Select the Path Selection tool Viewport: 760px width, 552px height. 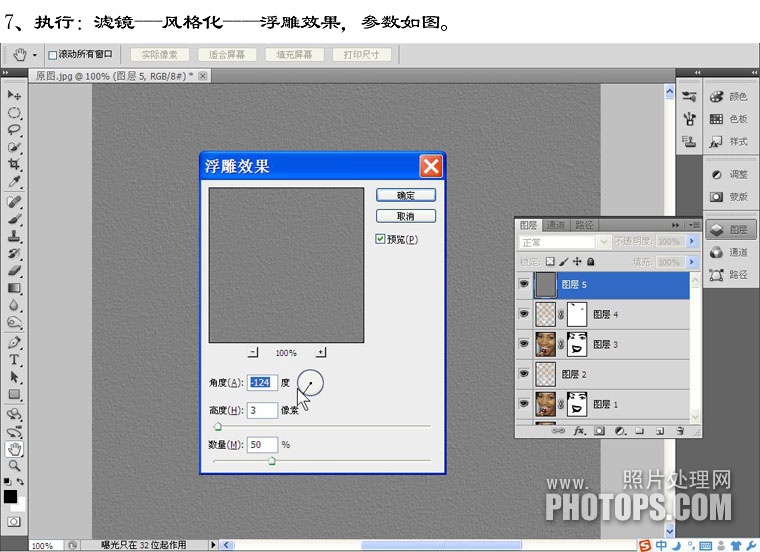point(14,377)
